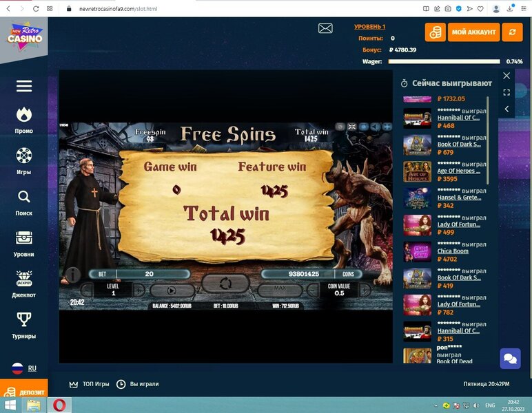Click the orange refresh balance button
The image size is (532, 413).
512,32
